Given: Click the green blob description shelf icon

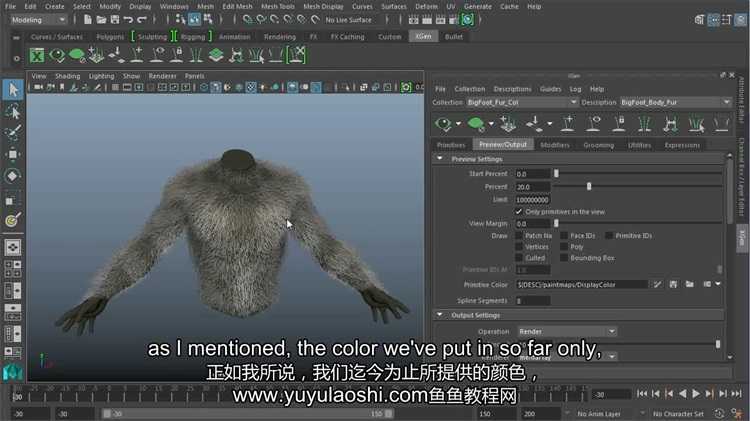Looking at the screenshot, I should point(77,55).
